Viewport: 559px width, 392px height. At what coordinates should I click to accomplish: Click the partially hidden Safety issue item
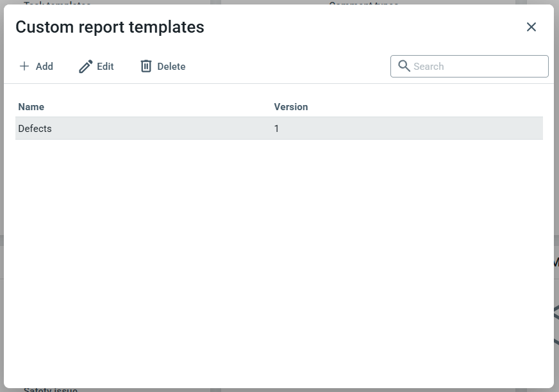(51, 389)
